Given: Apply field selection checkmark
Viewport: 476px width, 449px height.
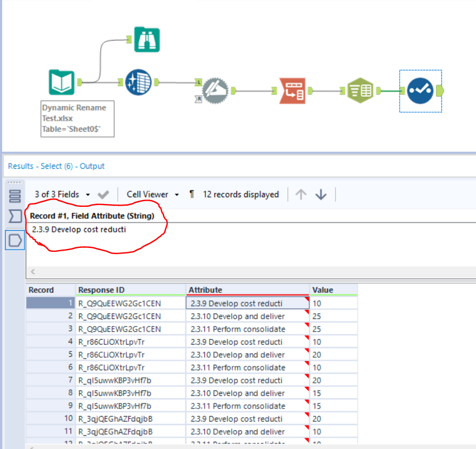Looking at the screenshot, I should coord(103,194).
